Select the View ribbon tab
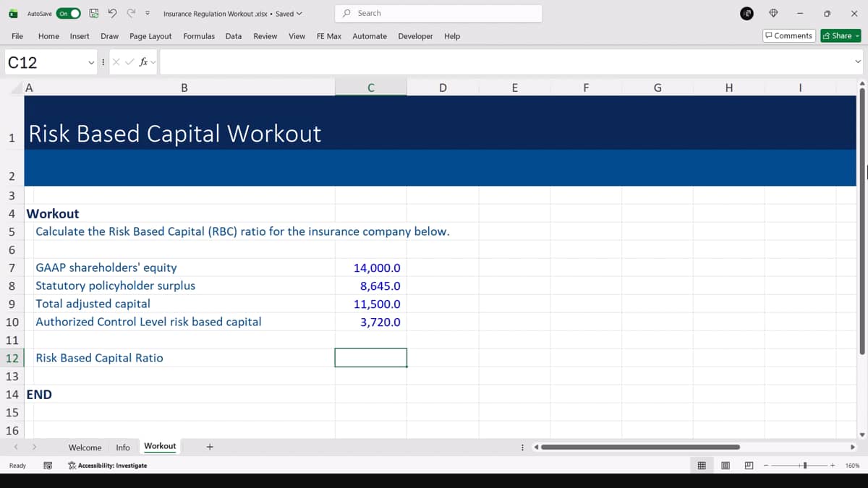 [x=297, y=36]
